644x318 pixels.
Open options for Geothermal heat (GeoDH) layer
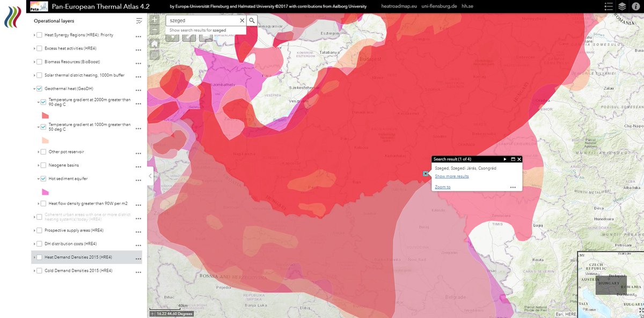pyautogui.click(x=138, y=89)
